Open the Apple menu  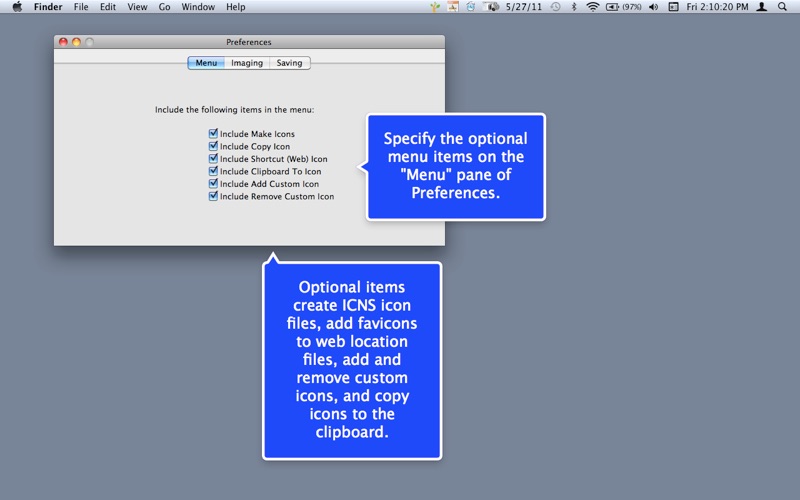[x=17, y=7]
